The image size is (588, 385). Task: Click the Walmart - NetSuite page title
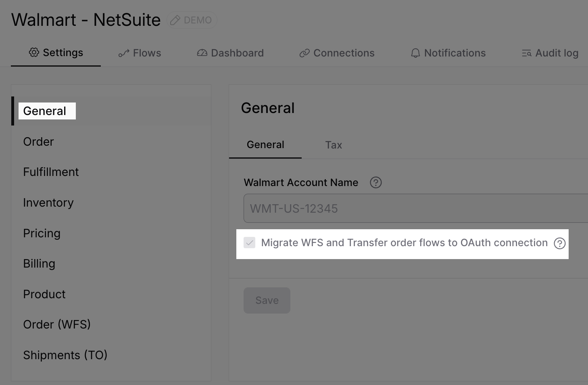86,20
